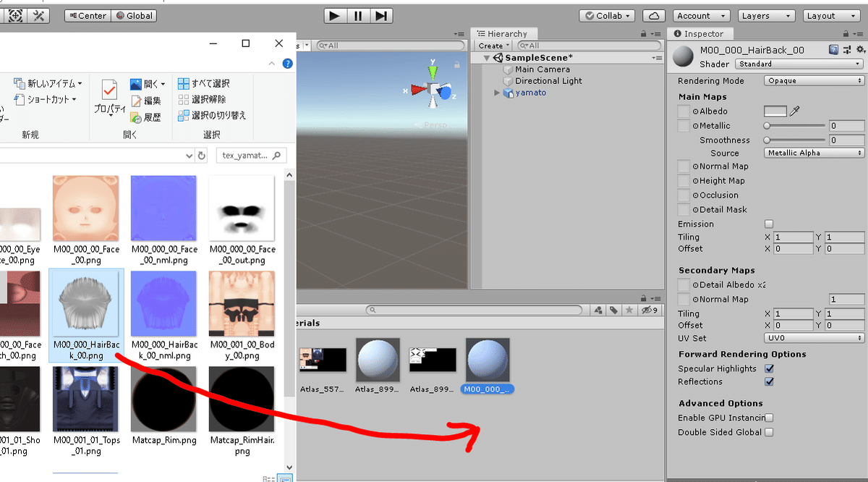Viewport: 868px width, 482px height.
Task: Toggle hidden packages eye icon showing 9
Action: tap(649, 310)
